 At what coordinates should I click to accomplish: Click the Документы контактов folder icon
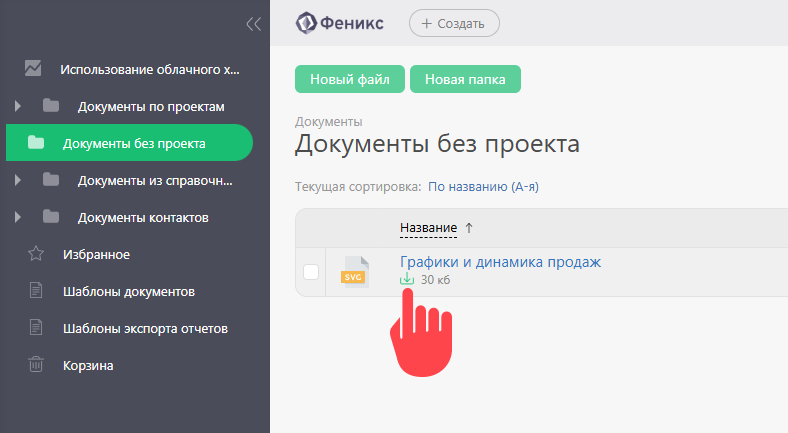[x=51, y=216]
